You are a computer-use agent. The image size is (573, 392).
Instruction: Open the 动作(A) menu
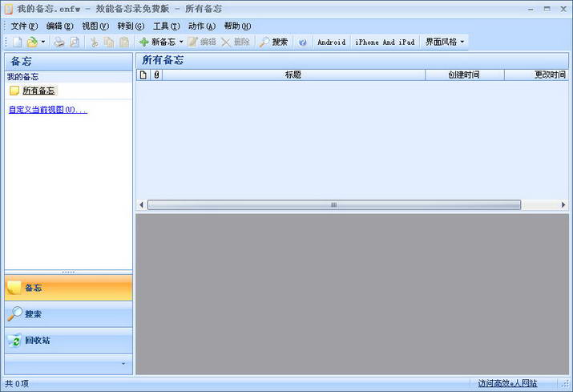202,26
